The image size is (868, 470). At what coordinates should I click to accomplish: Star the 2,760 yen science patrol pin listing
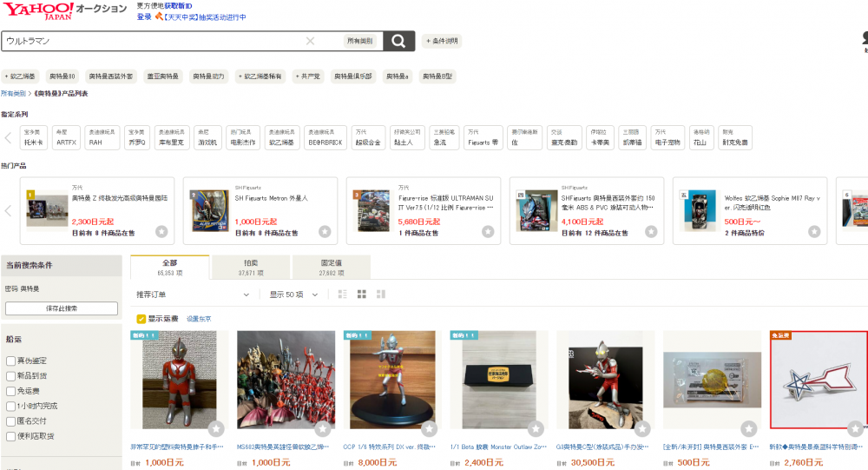[x=856, y=428]
